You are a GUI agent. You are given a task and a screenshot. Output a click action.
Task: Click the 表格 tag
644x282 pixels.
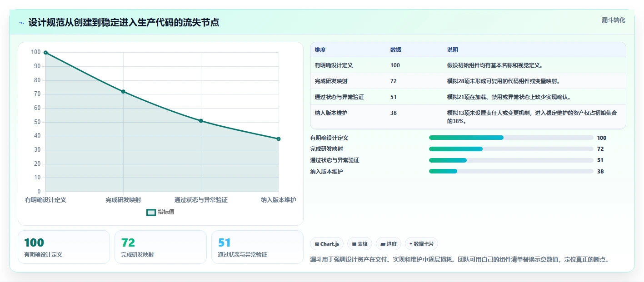point(359,244)
